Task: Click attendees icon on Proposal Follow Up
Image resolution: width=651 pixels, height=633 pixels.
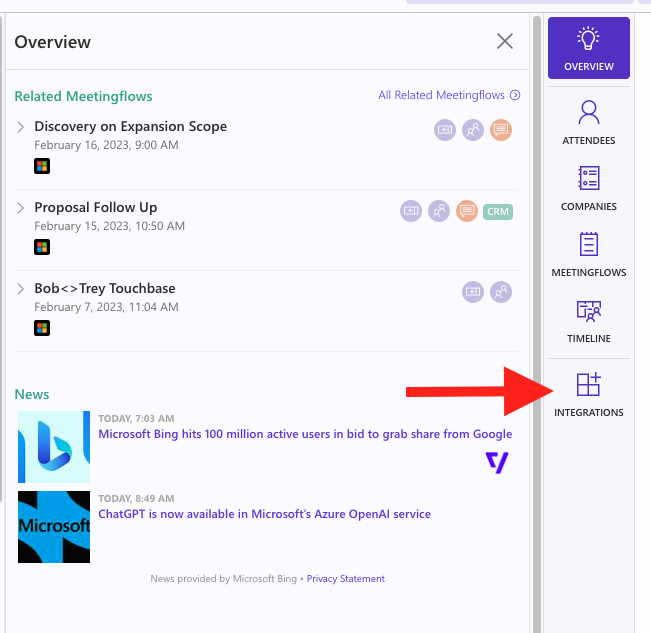Action: pos(439,211)
